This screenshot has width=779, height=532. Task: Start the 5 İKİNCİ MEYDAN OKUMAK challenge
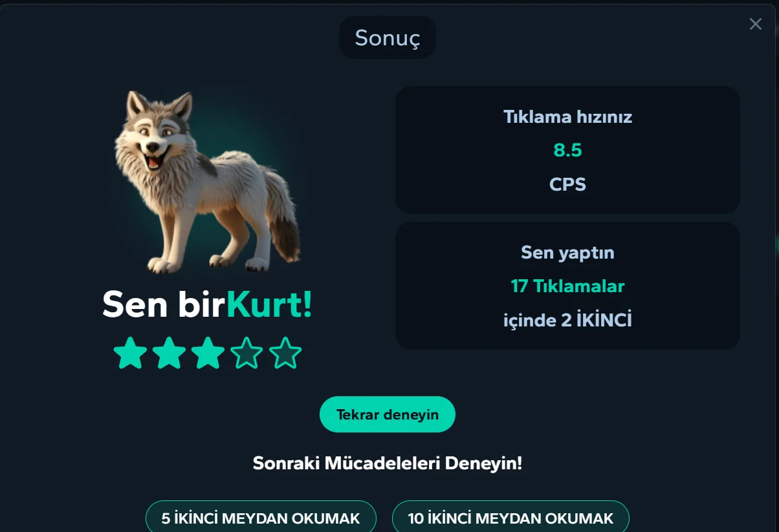(261, 518)
